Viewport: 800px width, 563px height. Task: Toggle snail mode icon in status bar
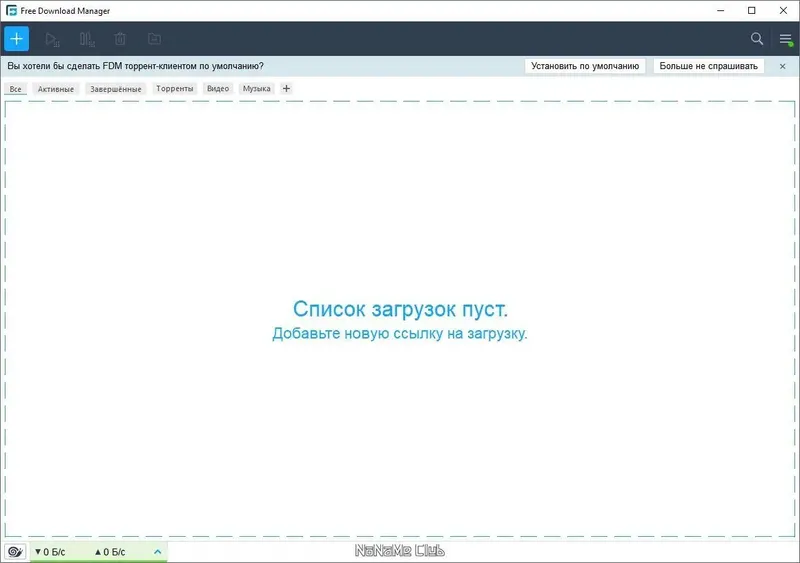[15, 552]
